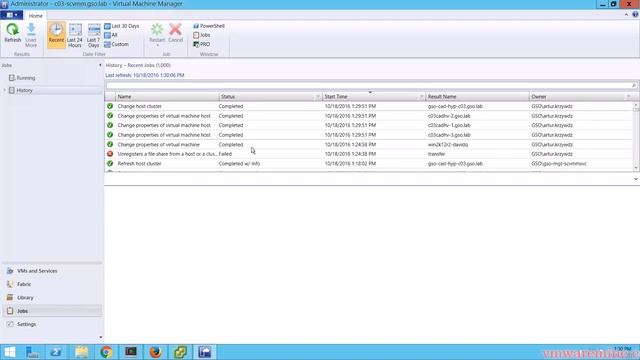Select job with result c03cadhv-1.gso.lab
This screenshot has height=360, width=640.
[x=369, y=125]
